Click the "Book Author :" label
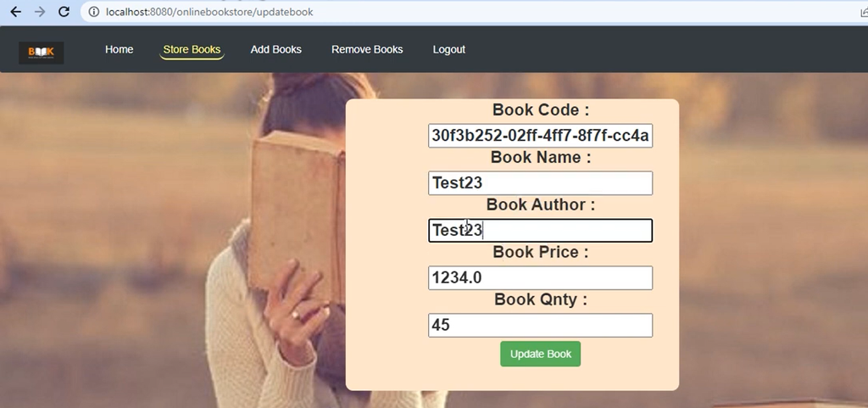Screen dimensions: 868x408 click(541, 204)
